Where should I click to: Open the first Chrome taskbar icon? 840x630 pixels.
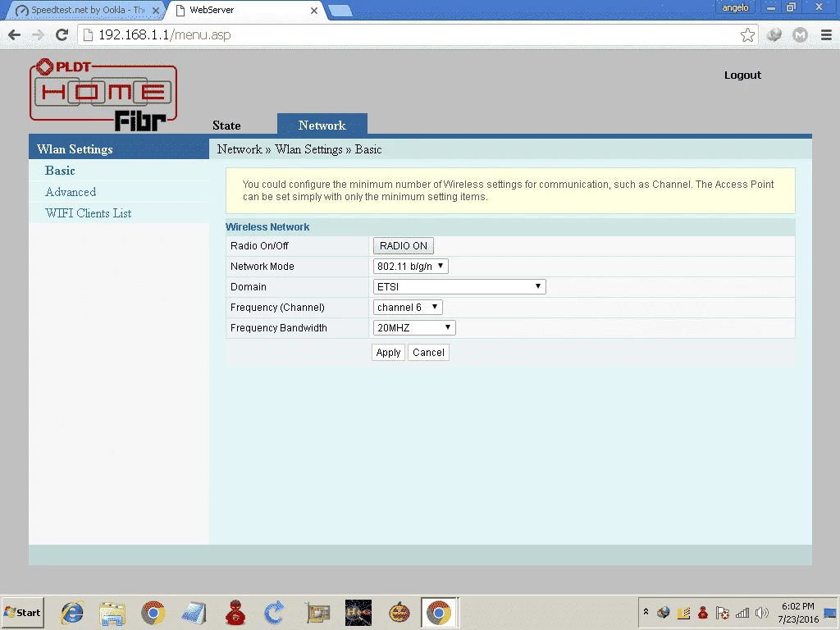(x=153, y=613)
